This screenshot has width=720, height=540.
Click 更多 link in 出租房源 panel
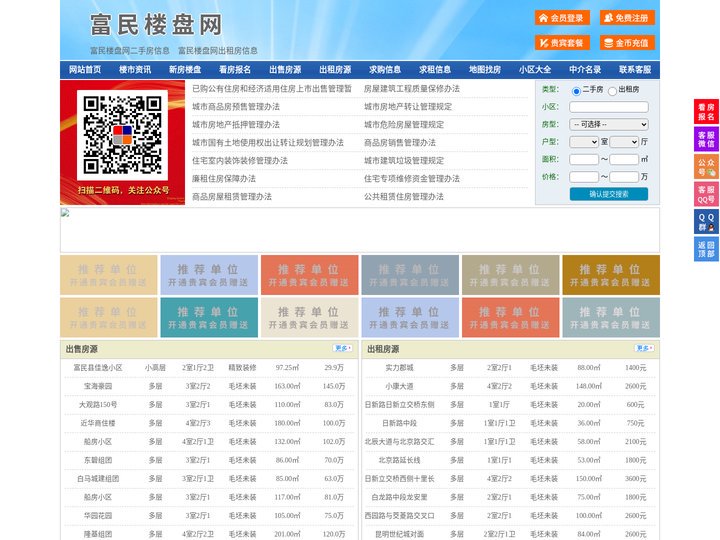click(x=644, y=349)
